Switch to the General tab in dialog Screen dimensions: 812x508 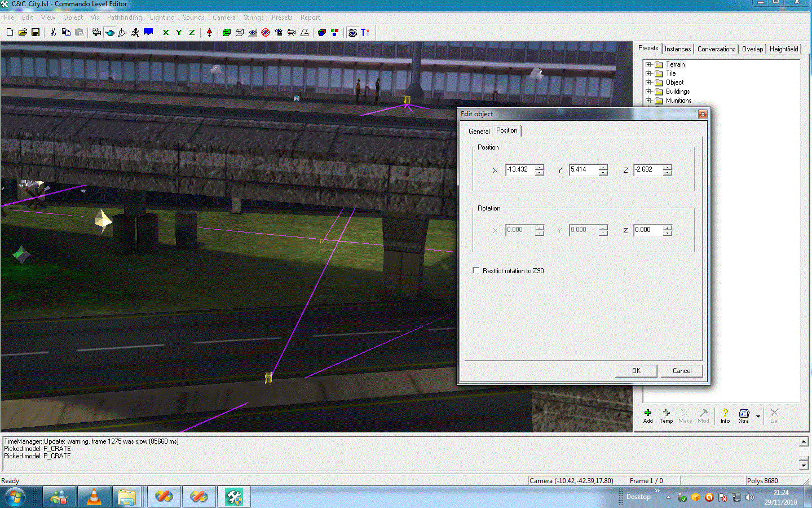[x=479, y=131]
